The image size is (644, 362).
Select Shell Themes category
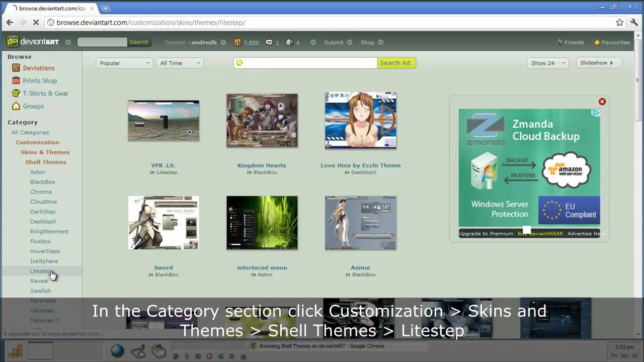coord(46,162)
